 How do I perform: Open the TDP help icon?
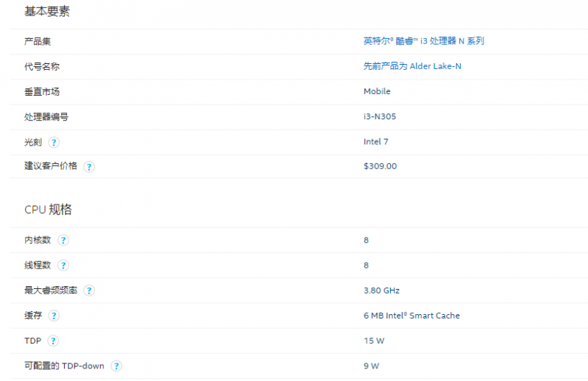[x=53, y=341]
